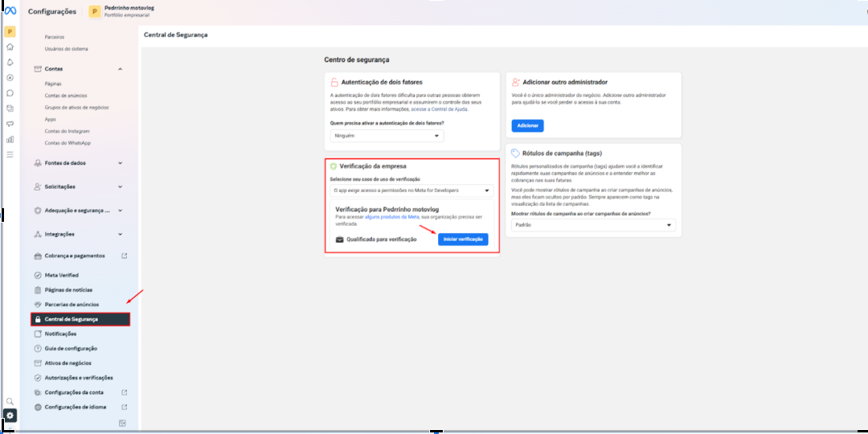Click the Contas box icon

coord(38,68)
